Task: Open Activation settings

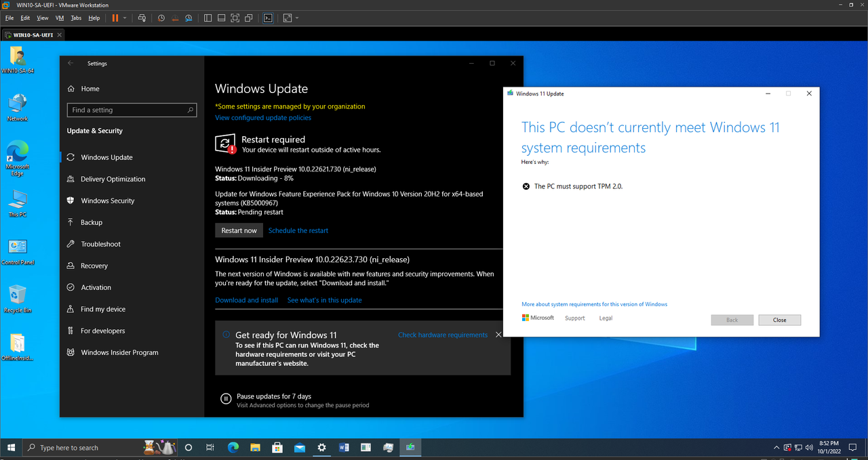Action: (96, 287)
